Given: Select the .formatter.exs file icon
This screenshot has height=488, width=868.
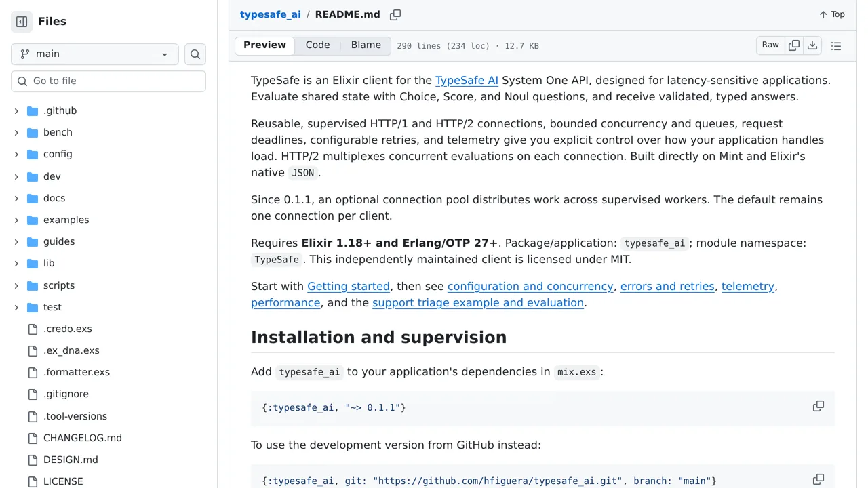Looking at the screenshot, I should 33,372.
